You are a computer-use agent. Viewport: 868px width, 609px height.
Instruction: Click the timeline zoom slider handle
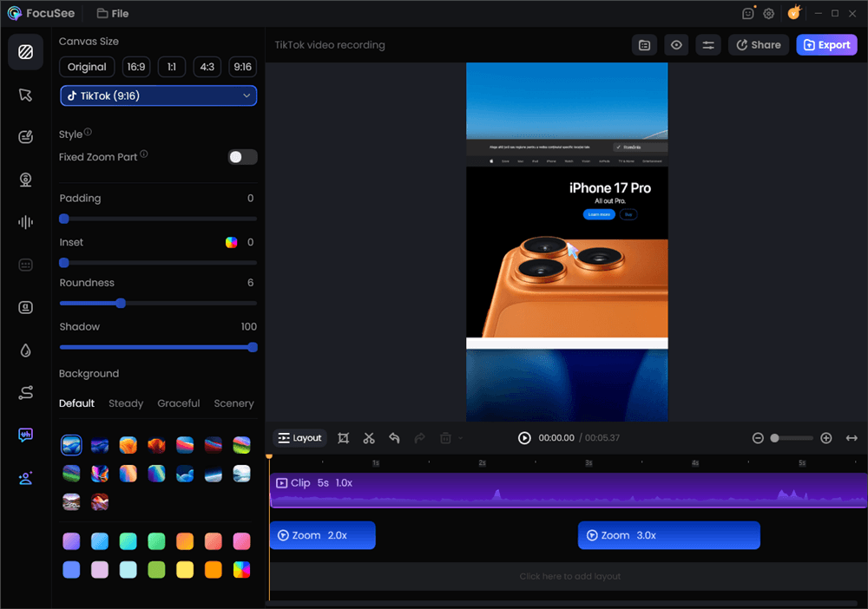775,438
